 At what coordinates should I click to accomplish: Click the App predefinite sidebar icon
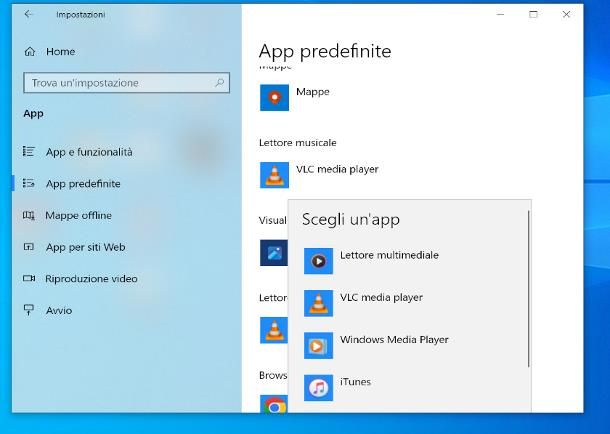29,183
